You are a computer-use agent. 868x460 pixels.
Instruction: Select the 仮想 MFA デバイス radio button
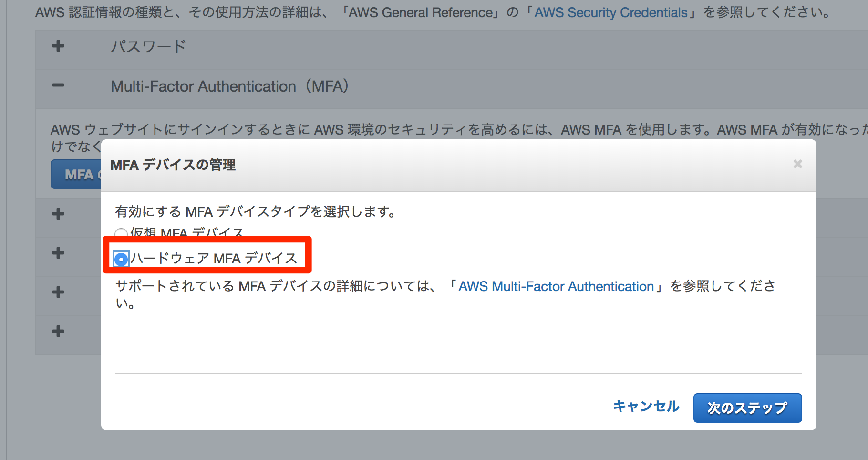click(120, 233)
